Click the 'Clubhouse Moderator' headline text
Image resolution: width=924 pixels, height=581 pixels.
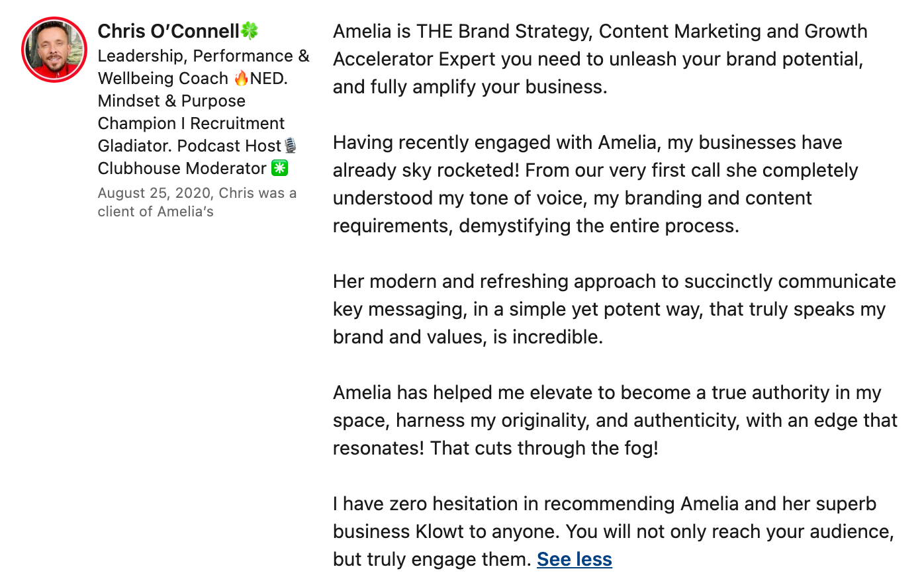pyautogui.click(x=182, y=169)
